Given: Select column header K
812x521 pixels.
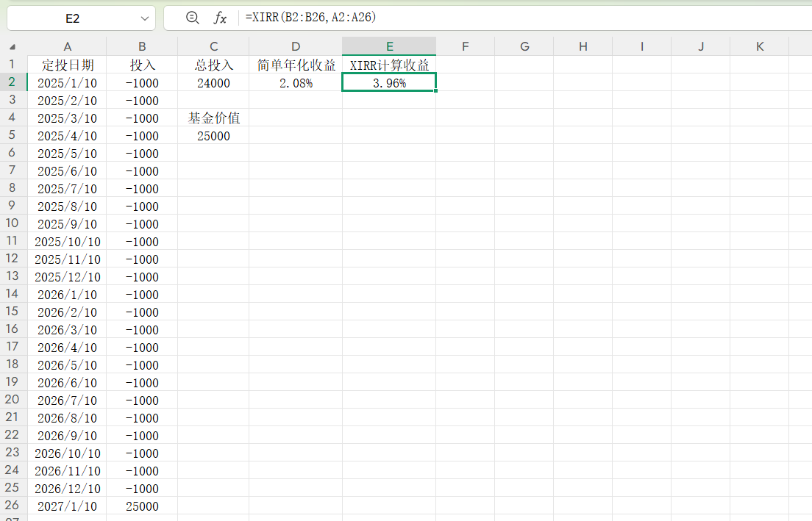Looking at the screenshot, I should tap(759, 46).
